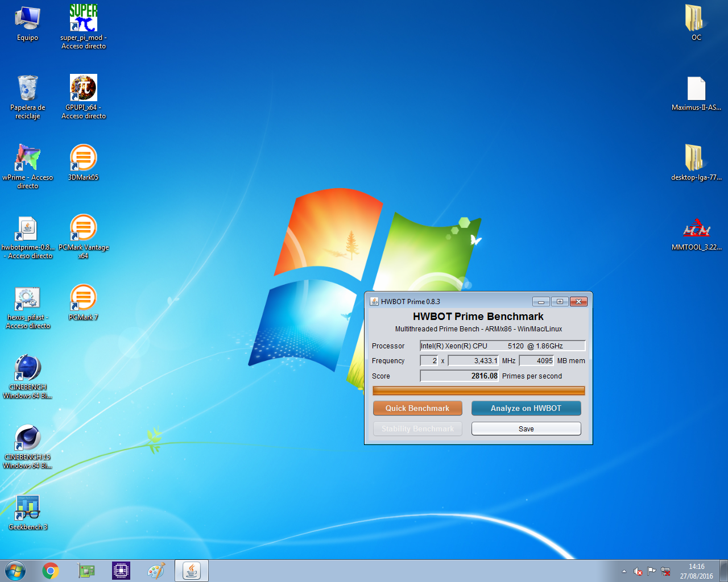This screenshot has width=728, height=582.
Task: Open the green circuit board taskbar icon
Action: coord(86,571)
